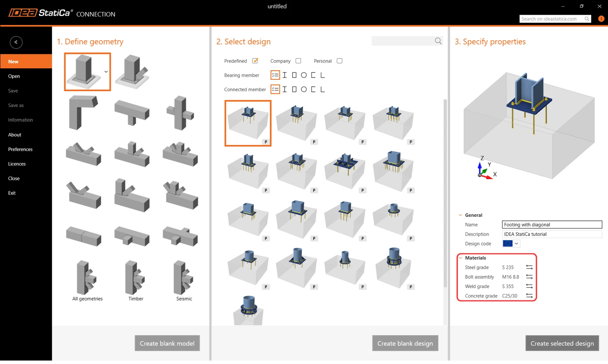Click the M16 8.8 bolt assembly value

[510, 277]
